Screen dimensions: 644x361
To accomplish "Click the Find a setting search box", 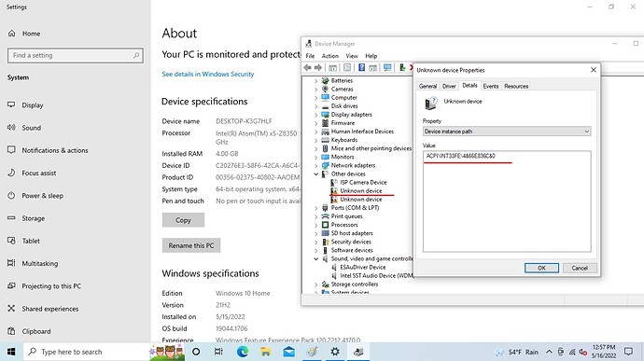I will point(76,55).
